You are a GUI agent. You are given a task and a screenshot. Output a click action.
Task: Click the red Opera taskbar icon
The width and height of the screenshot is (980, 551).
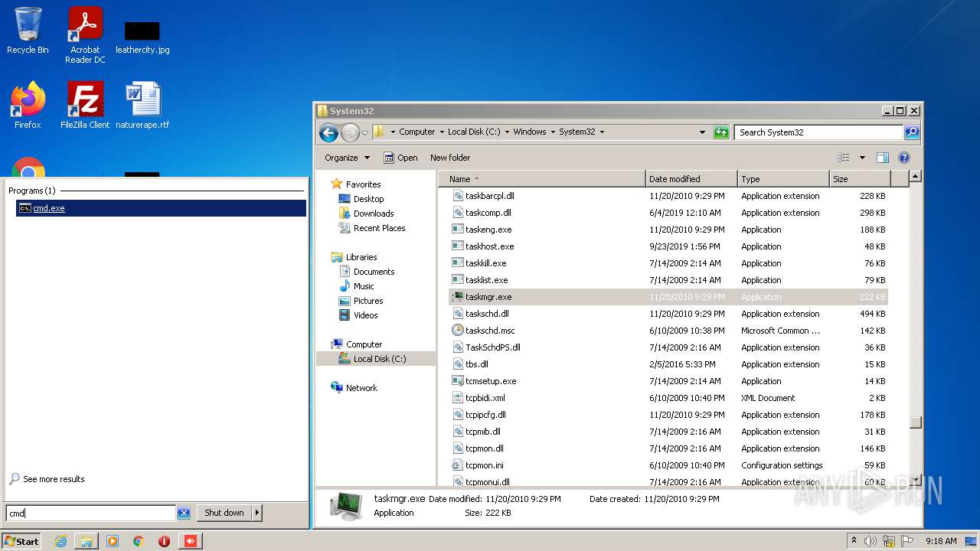pos(164,541)
